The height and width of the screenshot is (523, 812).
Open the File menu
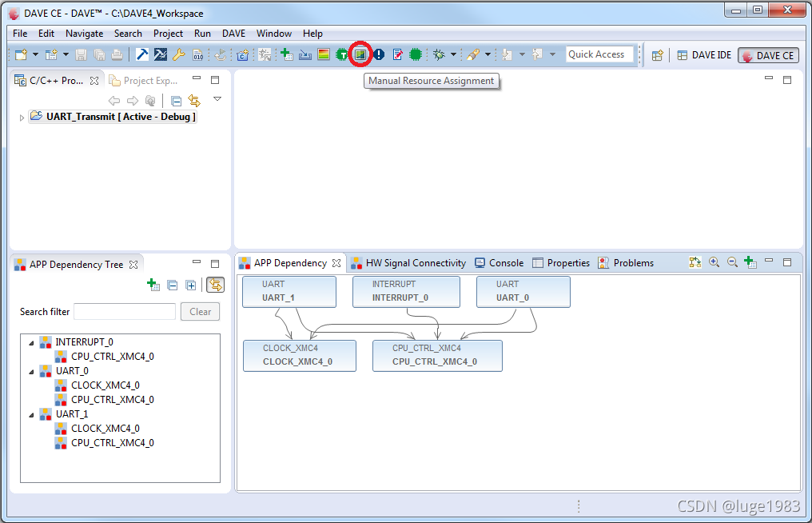(20, 33)
